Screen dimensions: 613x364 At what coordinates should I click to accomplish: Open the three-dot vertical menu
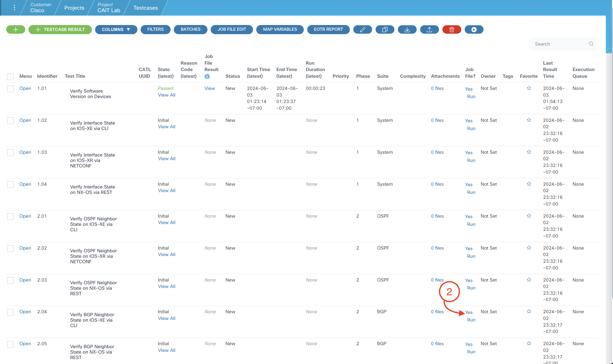coord(15,8)
